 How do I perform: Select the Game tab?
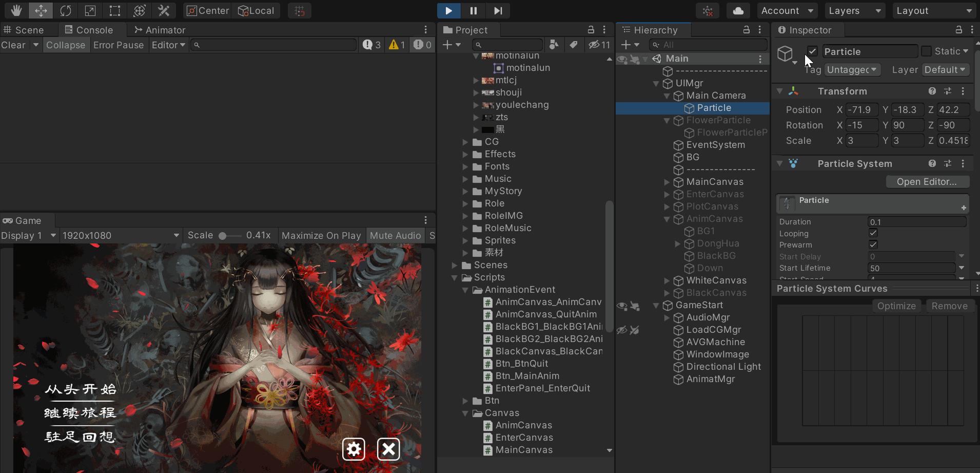point(22,220)
